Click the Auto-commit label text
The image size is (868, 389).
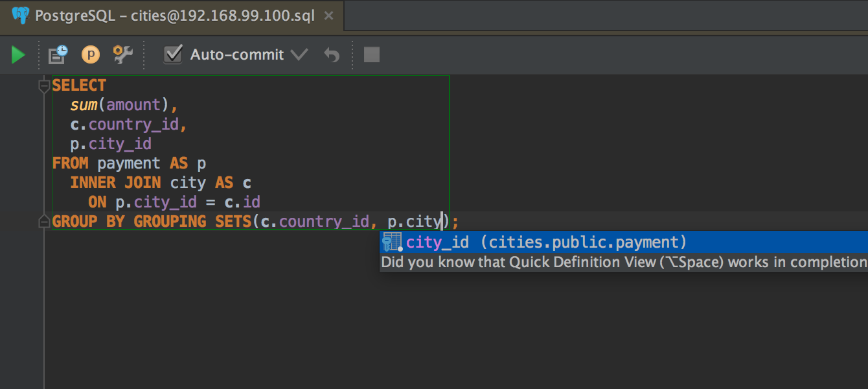coord(237,55)
